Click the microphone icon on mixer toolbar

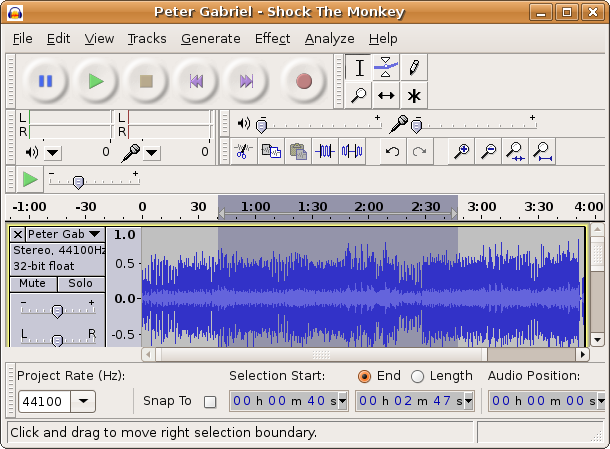399,124
